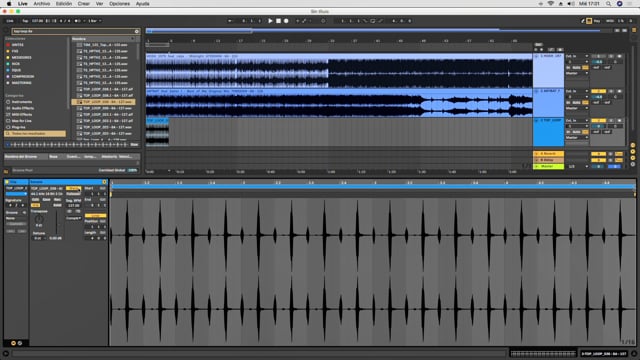Image resolution: width=640 pixels, height=360 pixels.
Task: Toggle the clip Warp button
Action: (73, 189)
